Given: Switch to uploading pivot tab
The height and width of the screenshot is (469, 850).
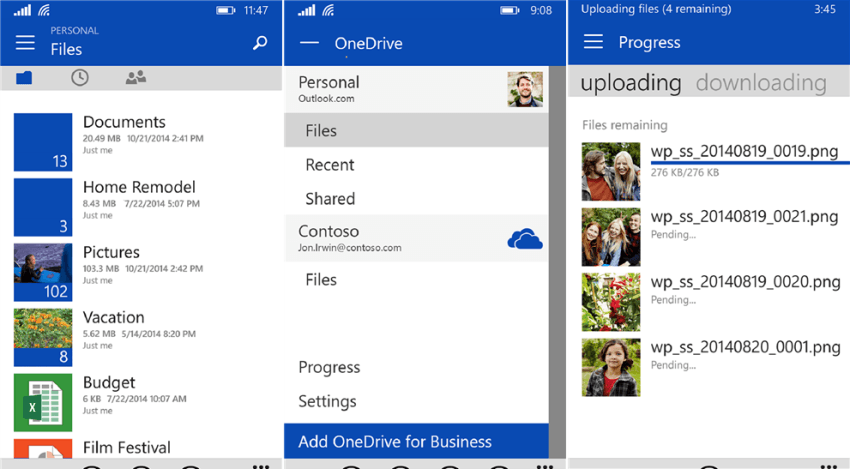Looking at the screenshot, I should (630, 83).
